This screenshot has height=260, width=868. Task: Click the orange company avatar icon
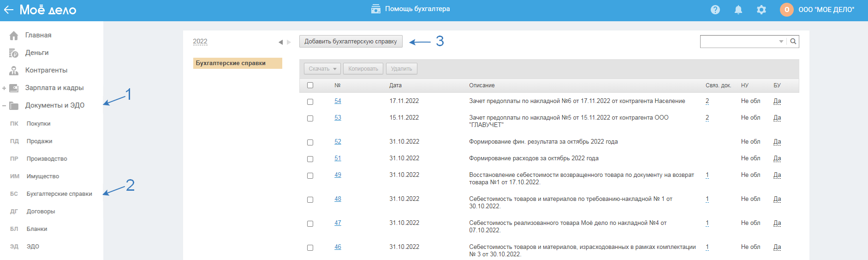(786, 10)
